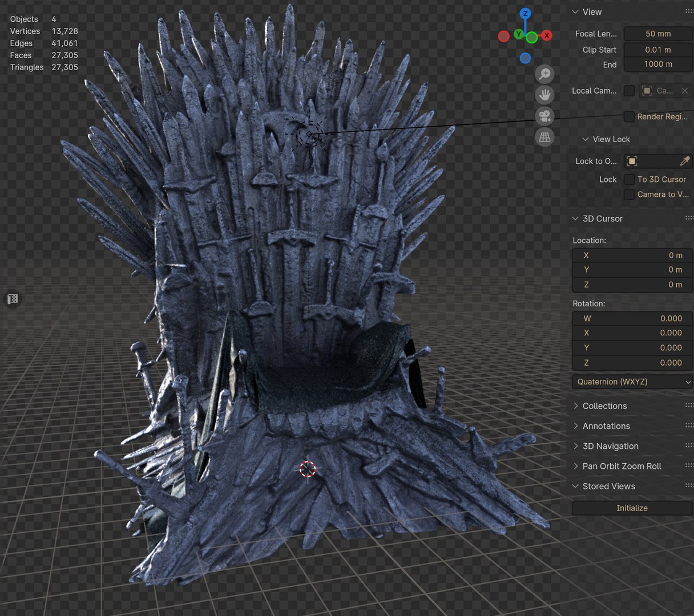Toggle Camera to View lock checkbox
This screenshot has height=616, width=694.
tap(629, 194)
